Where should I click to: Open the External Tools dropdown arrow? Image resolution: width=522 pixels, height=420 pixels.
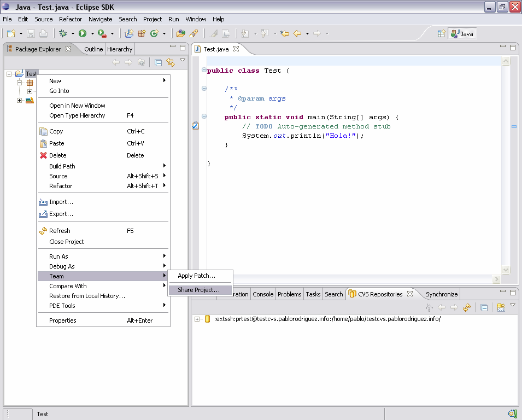(x=112, y=34)
